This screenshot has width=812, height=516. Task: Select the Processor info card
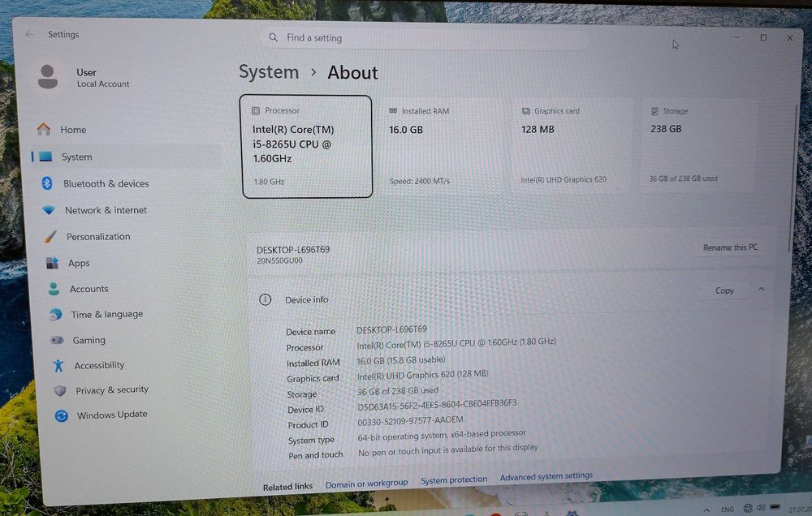(307, 147)
